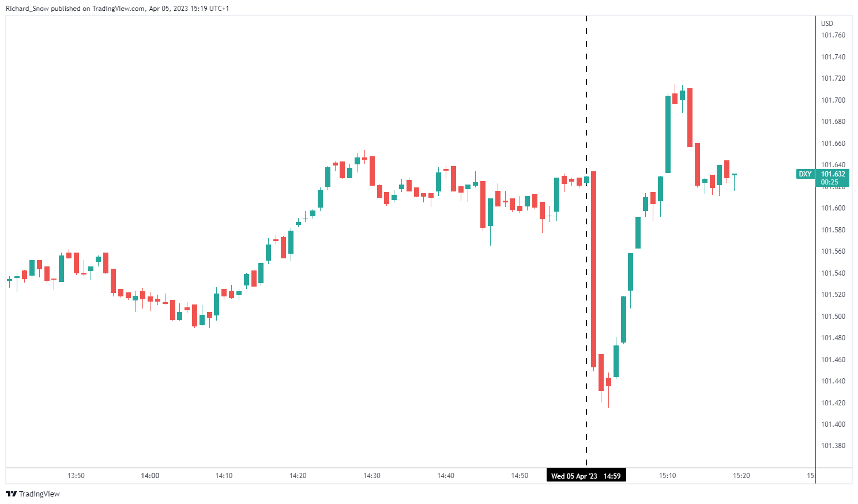
Task: Click the 101.760 price axis level
Action: (833, 35)
